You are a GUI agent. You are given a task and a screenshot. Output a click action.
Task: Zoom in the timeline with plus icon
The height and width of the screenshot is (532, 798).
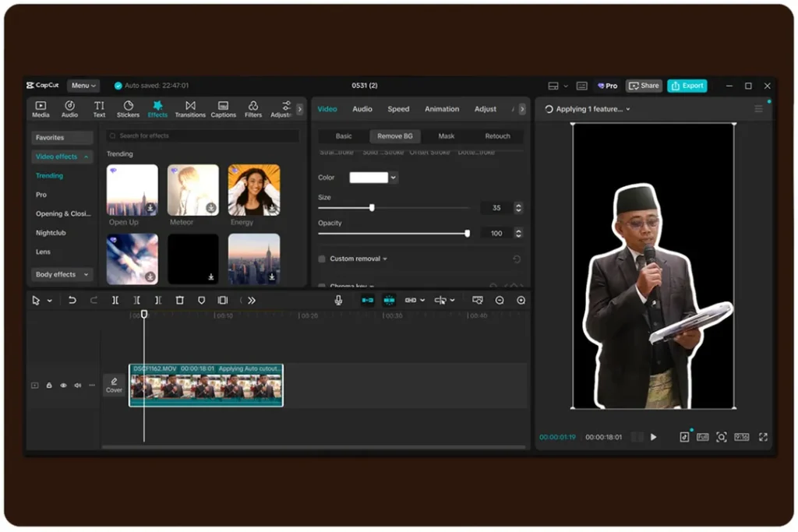[521, 300]
